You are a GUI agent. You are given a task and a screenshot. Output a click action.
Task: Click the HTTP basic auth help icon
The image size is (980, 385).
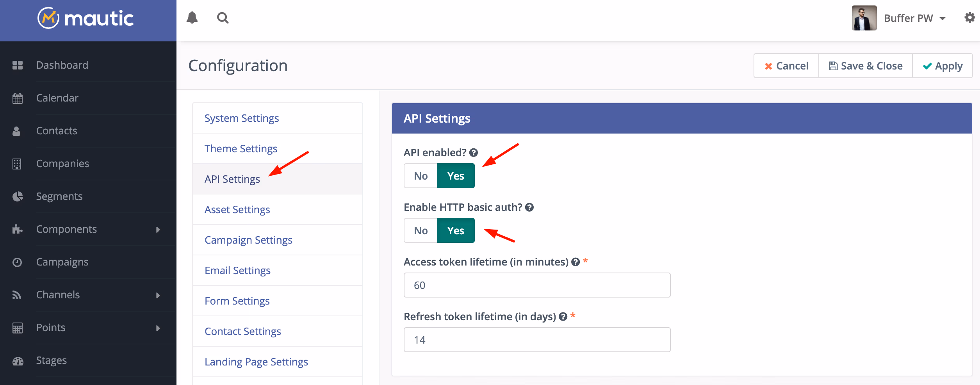[529, 207]
